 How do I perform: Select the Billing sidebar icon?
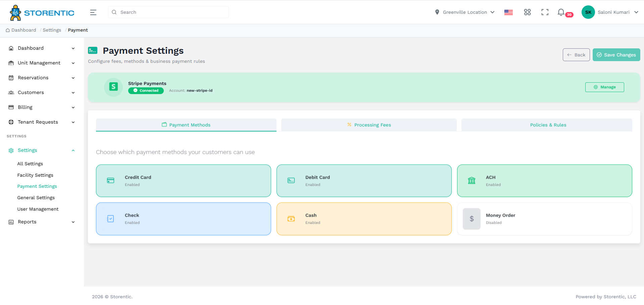(10, 107)
